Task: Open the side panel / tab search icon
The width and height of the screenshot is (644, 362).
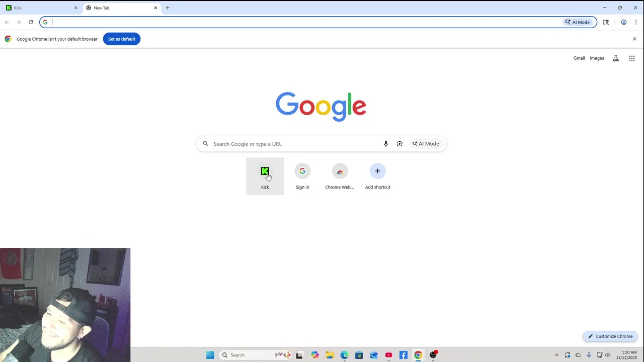Action: point(606,22)
